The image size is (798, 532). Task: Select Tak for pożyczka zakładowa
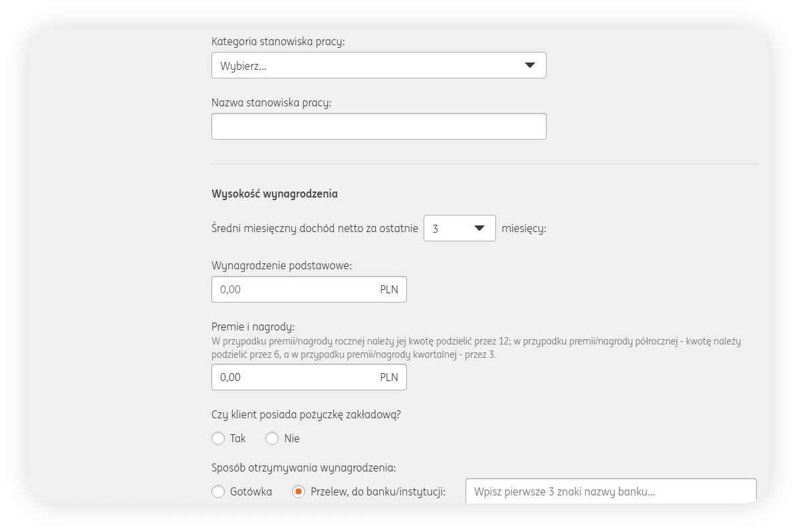click(218, 438)
